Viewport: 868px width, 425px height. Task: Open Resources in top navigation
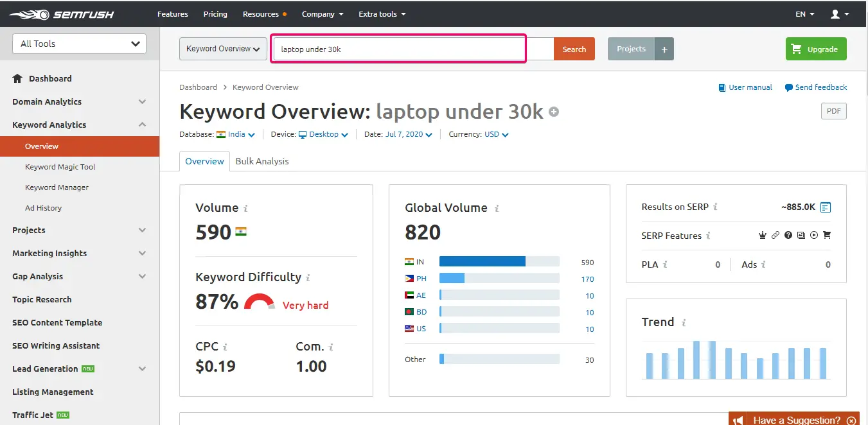pos(264,14)
